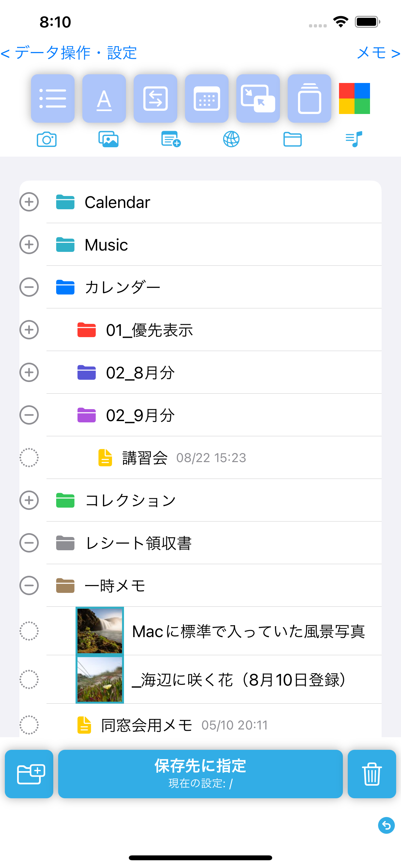Select the circle beside Mac風景写真 item
The image size is (401, 868).
point(29,631)
